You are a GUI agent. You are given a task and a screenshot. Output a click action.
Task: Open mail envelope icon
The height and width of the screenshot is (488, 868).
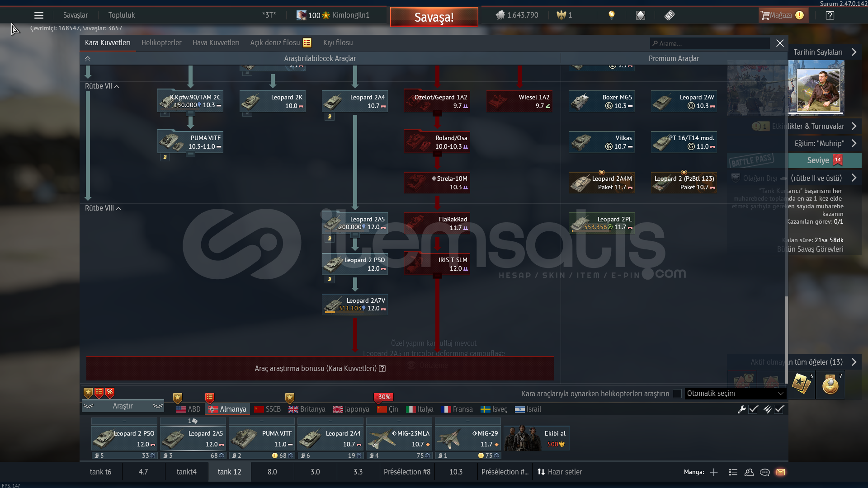781,472
